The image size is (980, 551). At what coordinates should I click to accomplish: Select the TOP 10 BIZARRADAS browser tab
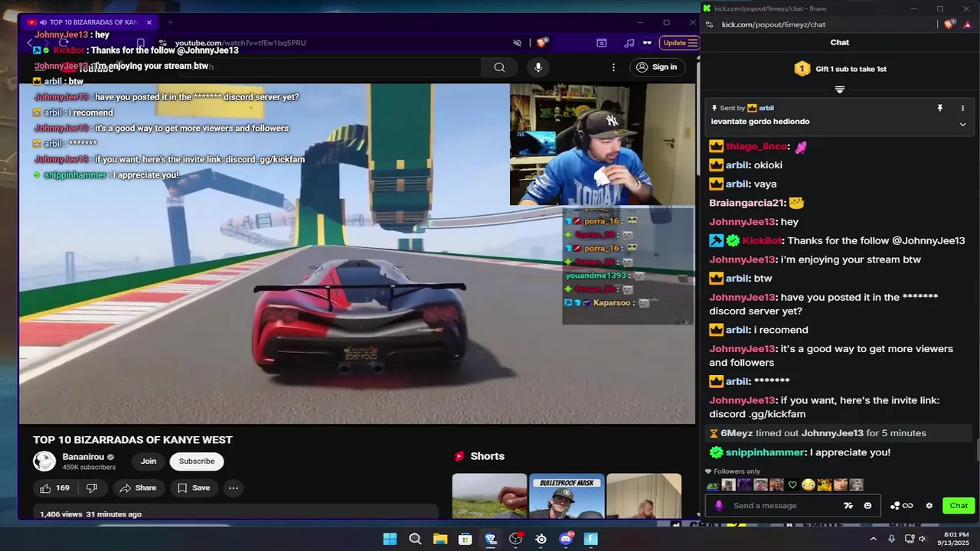point(88,22)
